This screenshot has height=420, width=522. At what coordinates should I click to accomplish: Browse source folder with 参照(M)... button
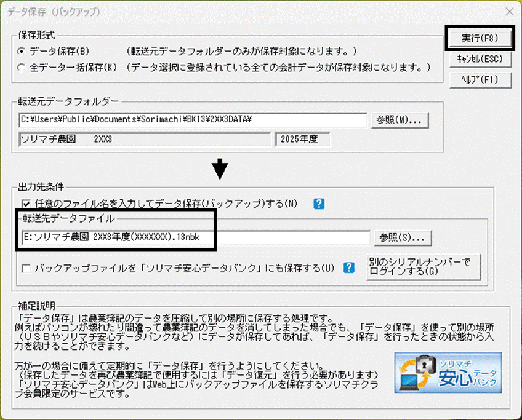(400, 120)
